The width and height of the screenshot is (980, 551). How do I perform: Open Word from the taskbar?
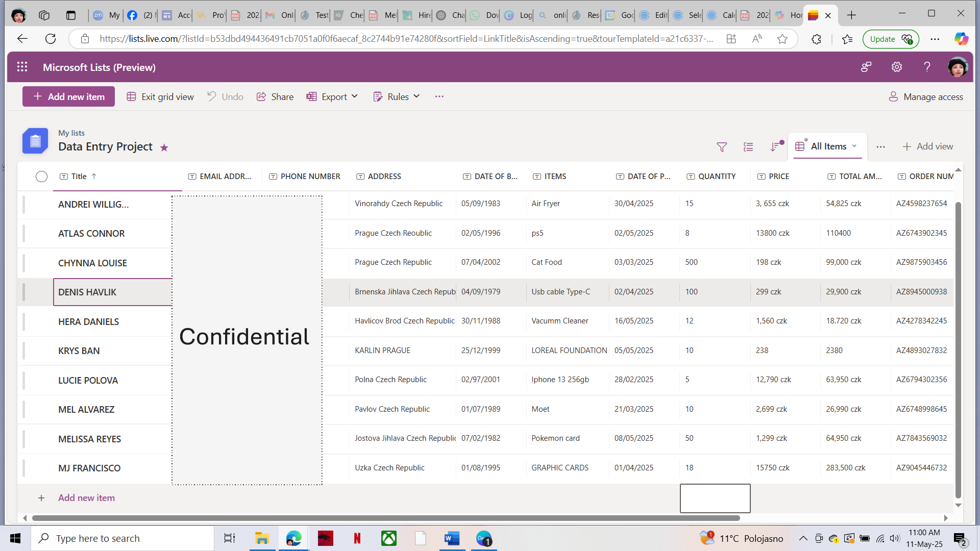click(452, 538)
